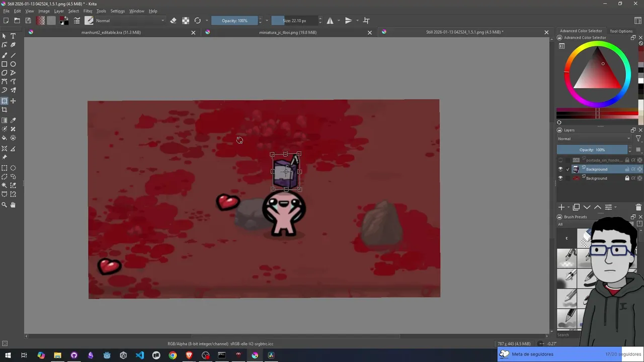The height and width of the screenshot is (362, 644).
Task: Adjust the toolbar brush Opacity slider
Action: 234,21
